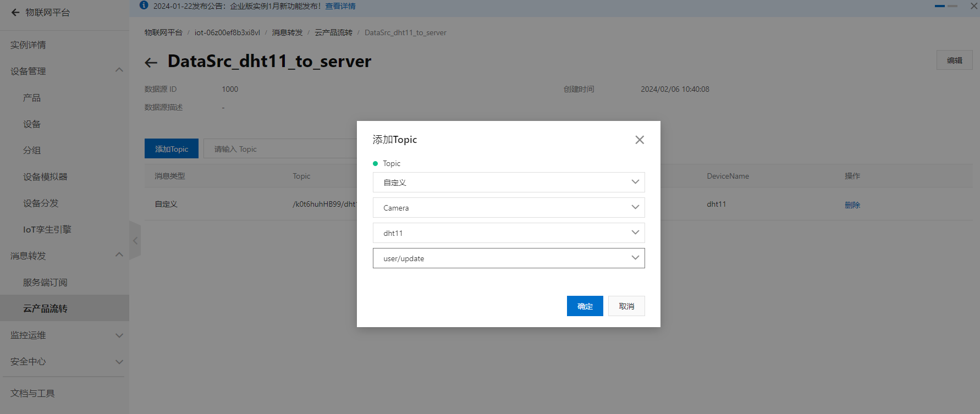Click the back arrow beside 物联网平台
The width and height of the screenshot is (980, 414).
[x=15, y=12]
